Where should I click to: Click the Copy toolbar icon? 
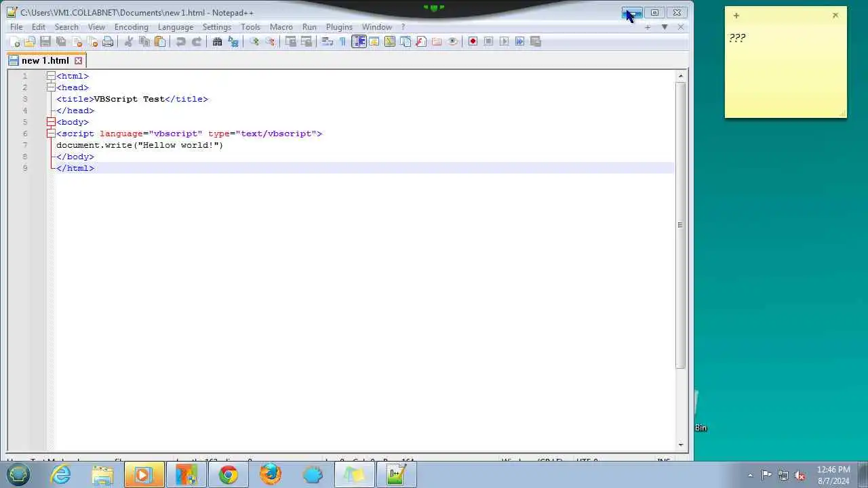point(144,41)
